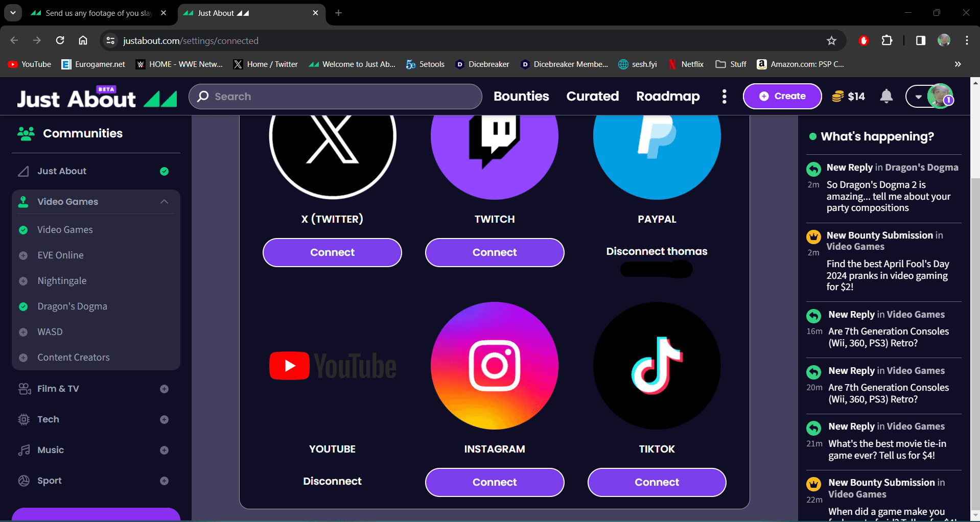Click the YouTube logo icon
980x522 pixels.
point(332,366)
